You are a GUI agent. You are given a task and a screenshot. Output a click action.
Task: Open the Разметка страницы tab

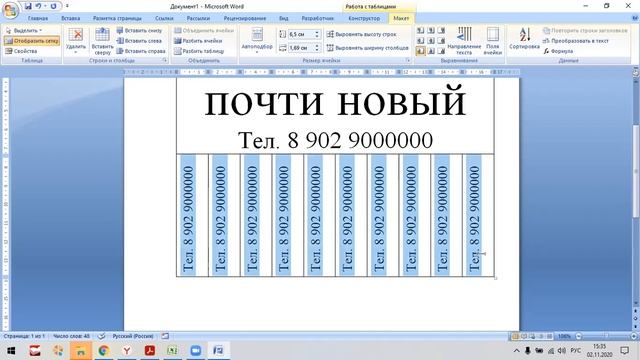pyautogui.click(x=117, y=18)
